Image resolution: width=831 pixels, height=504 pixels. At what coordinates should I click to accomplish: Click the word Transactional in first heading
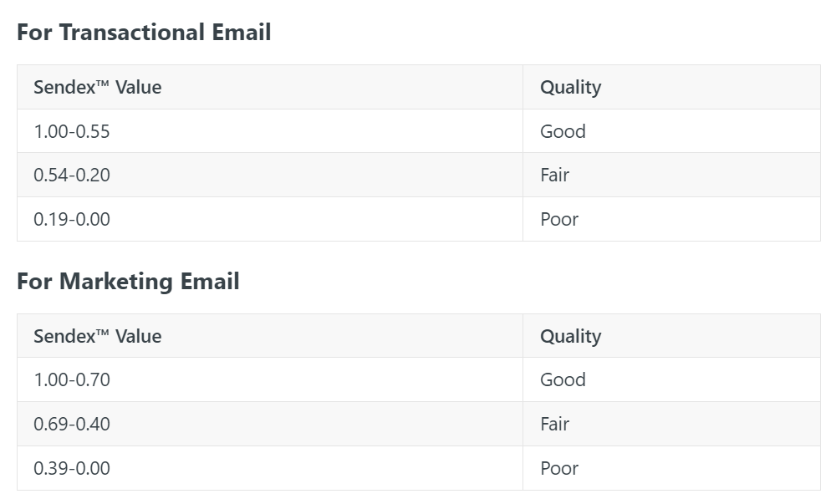click(132, 32)
